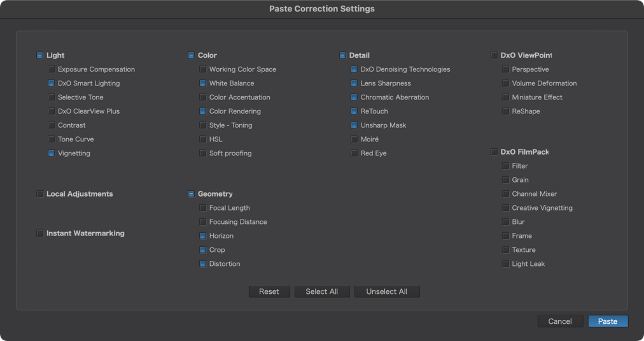Toggle the Color group checkbox
644x341 pixels.
(x=192, y=55)
